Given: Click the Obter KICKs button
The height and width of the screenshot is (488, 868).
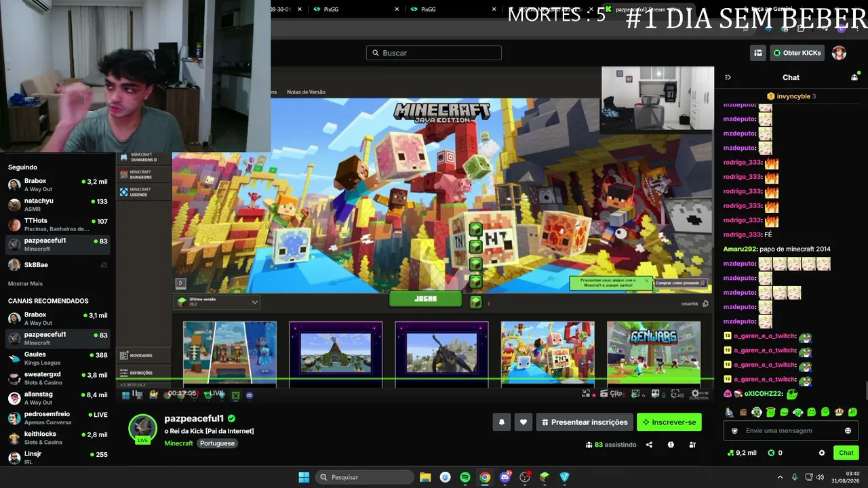Looking at the screenshot, I should [x=797, y=53].
